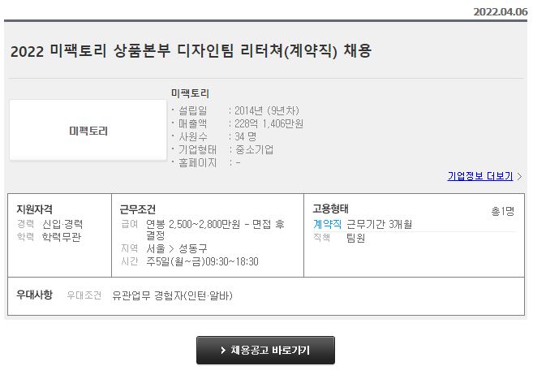Click the 기업형태 value 중소기업
The image size is (533, 392).
[x=254, y=149]
